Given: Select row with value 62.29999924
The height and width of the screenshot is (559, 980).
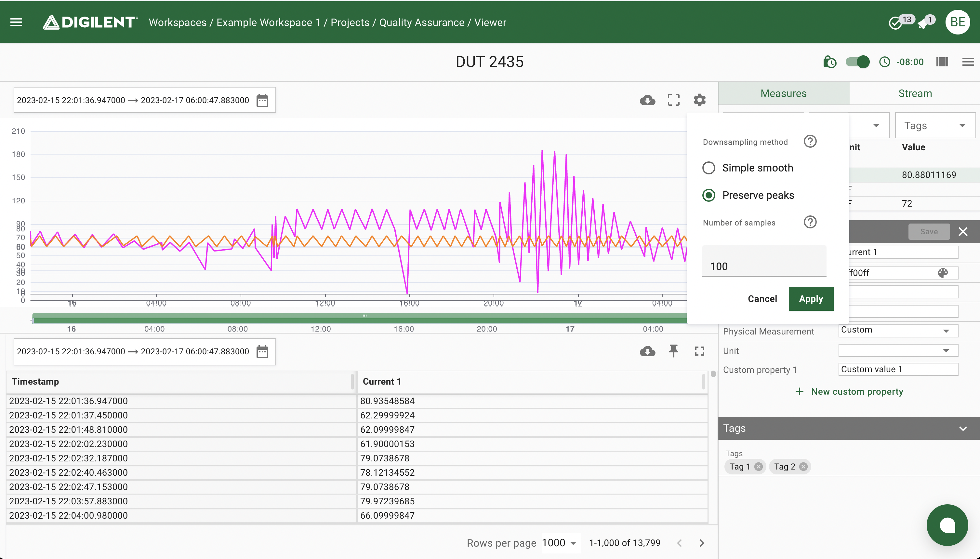Looking at the screenshot, I should click(x=357, y=416).
